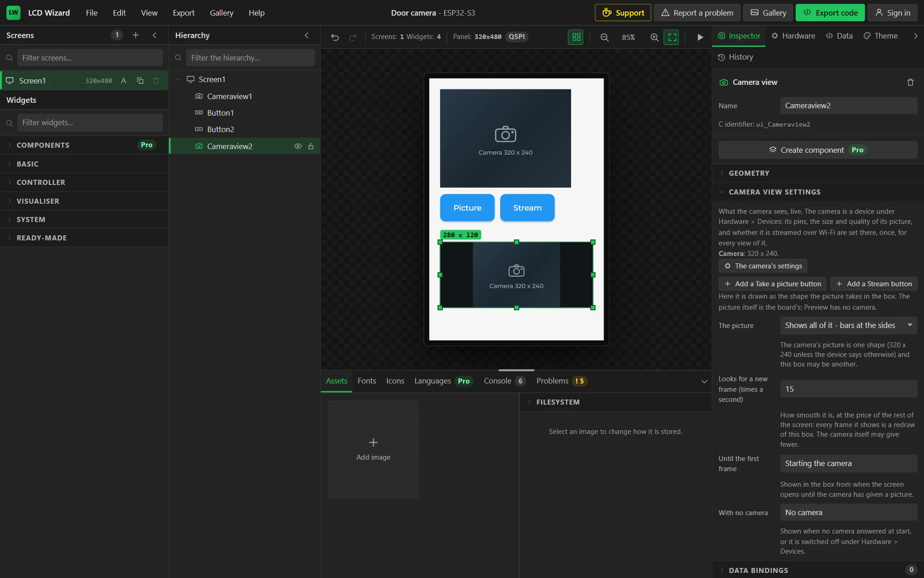Duplicate Screen1 with the copy icon
The height and width of the screenshot is (578, 924).
click(x=140, y=81)
